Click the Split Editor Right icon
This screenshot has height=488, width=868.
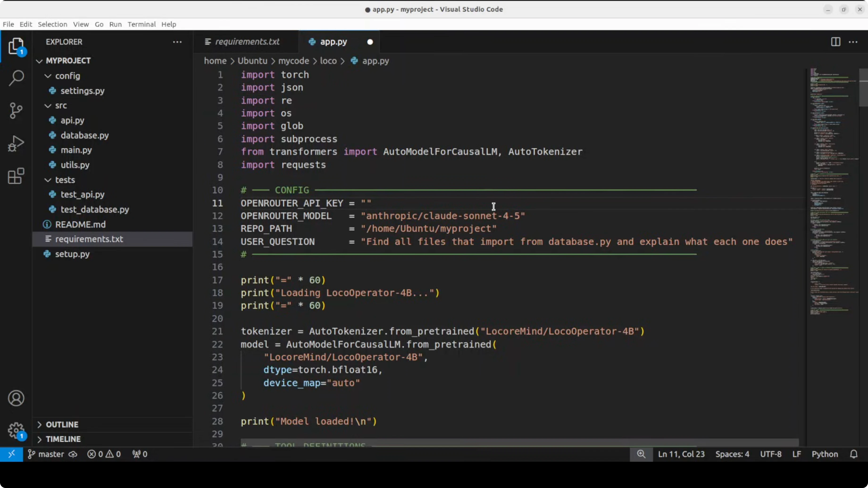835,42
